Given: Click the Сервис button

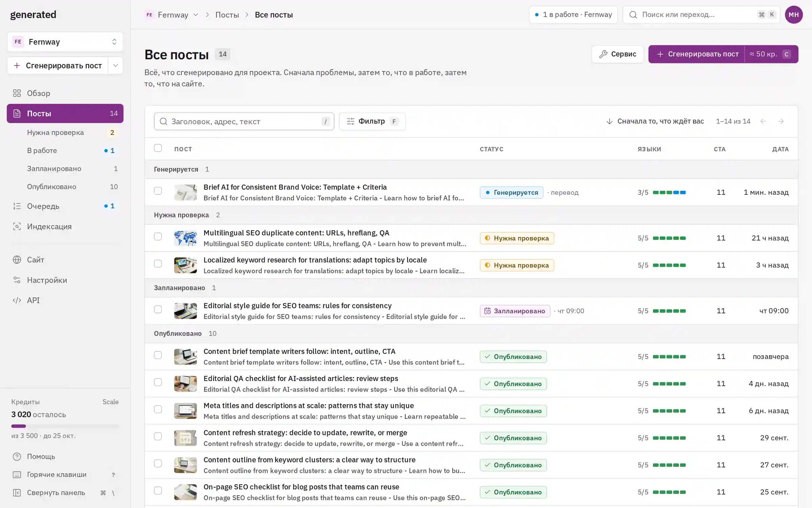Looking at the screenshot, I should [617, 54].
